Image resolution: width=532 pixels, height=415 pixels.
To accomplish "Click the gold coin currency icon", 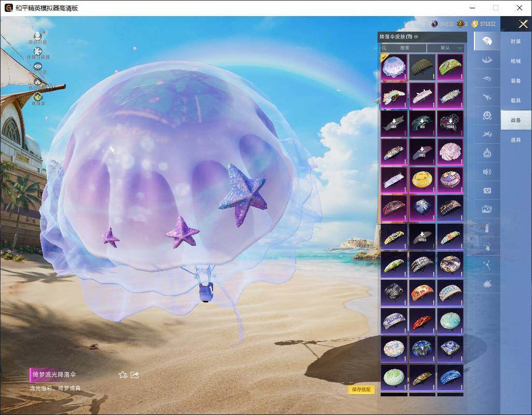I will click(x=474, y=24).
